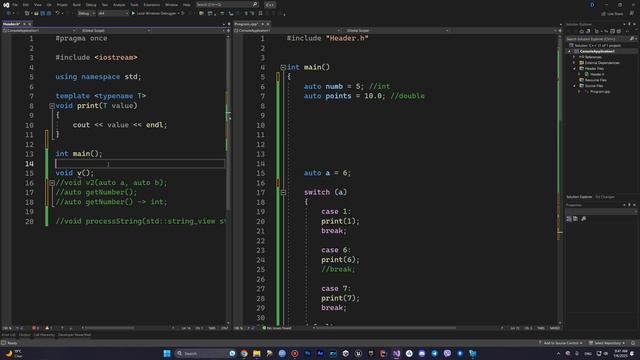
Task: Place cursor on empty line 14 in Header.h
Action: pos(140,164)
